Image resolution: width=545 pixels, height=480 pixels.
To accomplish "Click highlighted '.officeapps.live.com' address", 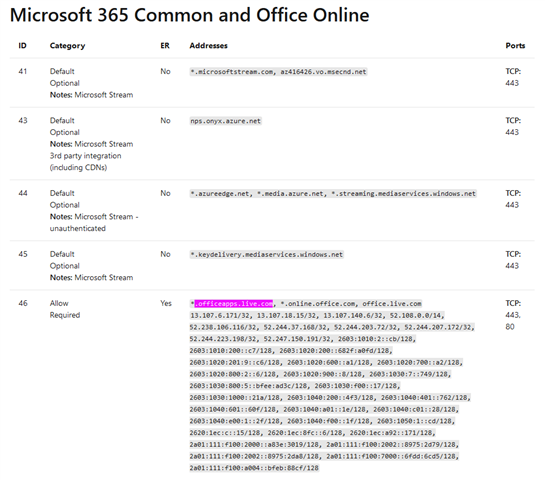I will coord(234,304).
